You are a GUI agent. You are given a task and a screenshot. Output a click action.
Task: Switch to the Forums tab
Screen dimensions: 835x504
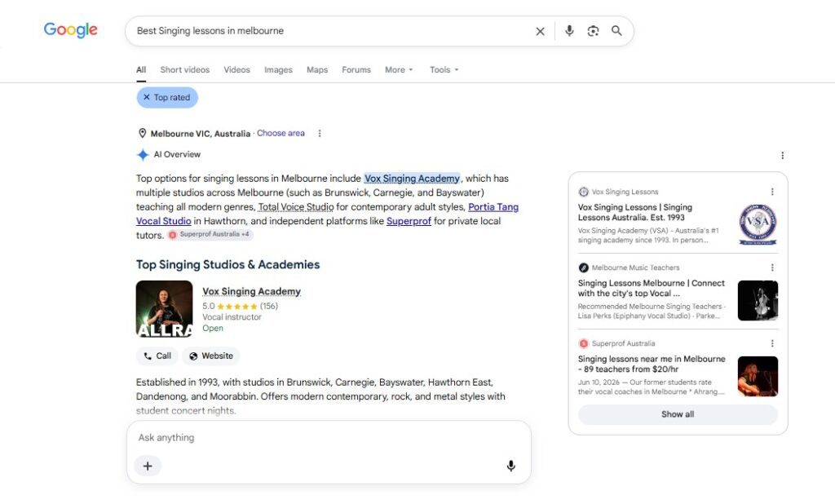356,70
